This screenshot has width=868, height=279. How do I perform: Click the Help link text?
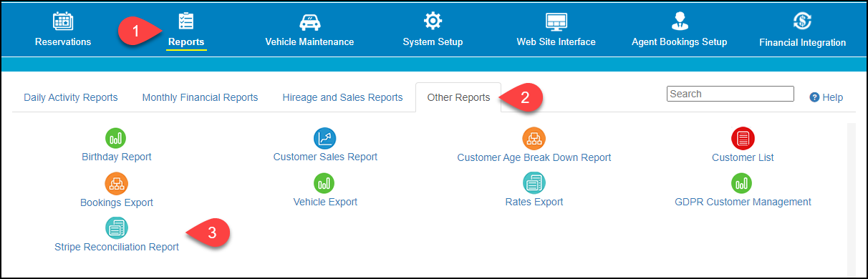click(833, 97)
